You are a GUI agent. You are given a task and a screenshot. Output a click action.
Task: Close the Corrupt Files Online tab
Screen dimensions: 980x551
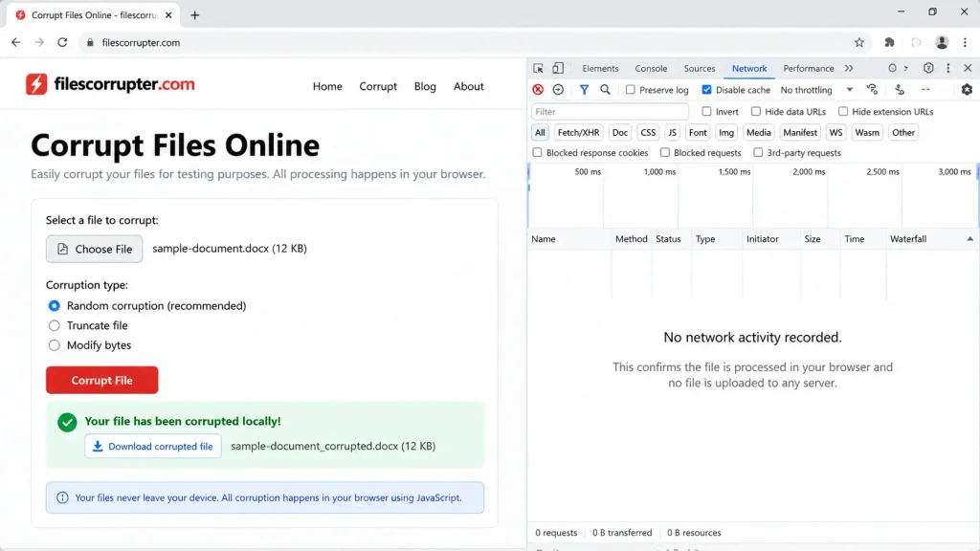[168, 15]
